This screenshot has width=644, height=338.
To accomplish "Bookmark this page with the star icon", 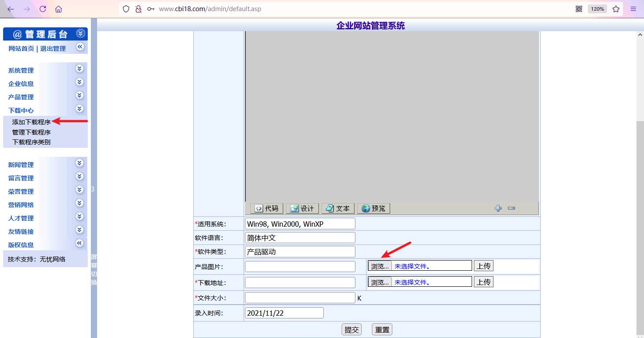I will (616, 9).
